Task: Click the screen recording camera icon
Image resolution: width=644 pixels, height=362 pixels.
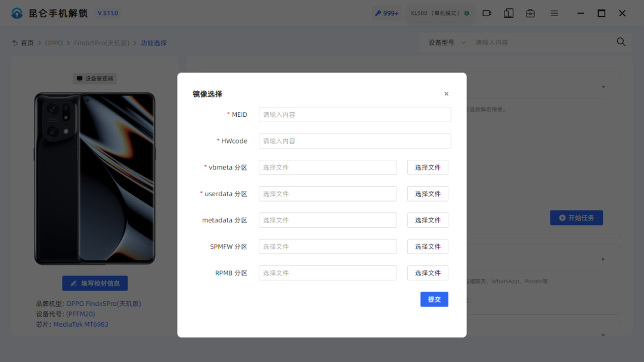Action: coord(487,13)
